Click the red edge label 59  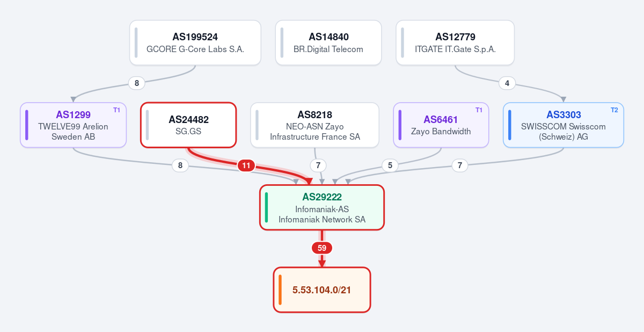(322, 248)
